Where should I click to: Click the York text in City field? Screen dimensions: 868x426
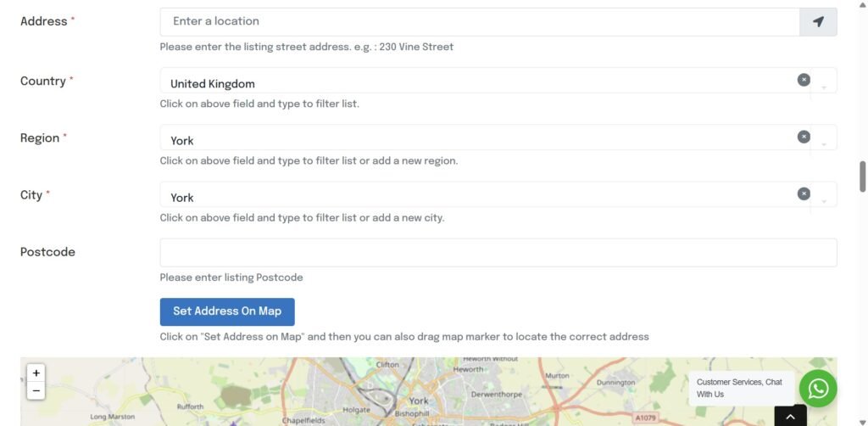182,198
